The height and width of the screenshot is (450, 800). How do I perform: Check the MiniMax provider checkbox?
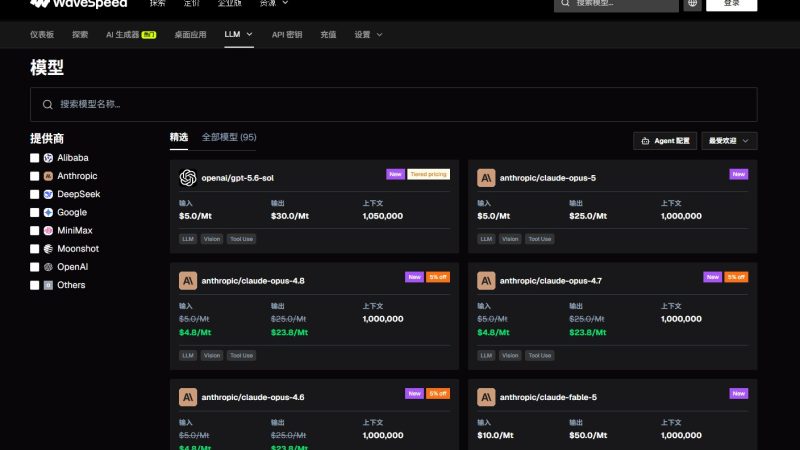point(34,231)
